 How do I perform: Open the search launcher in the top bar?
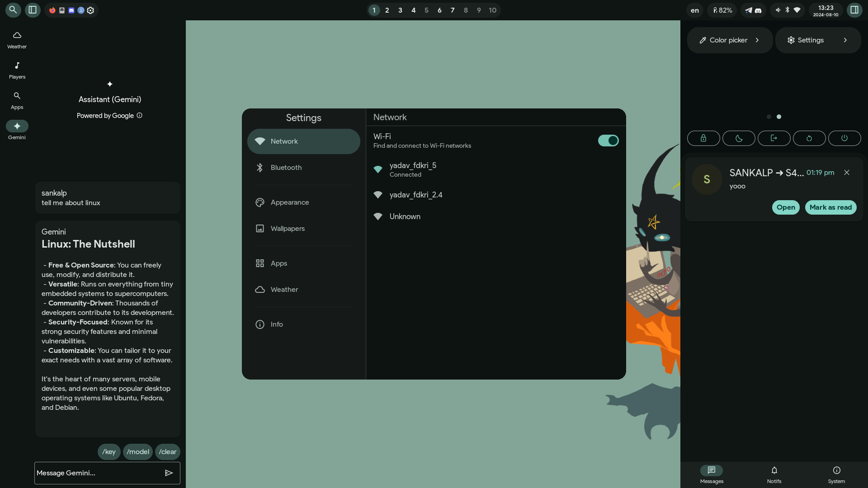click(13, 10)
